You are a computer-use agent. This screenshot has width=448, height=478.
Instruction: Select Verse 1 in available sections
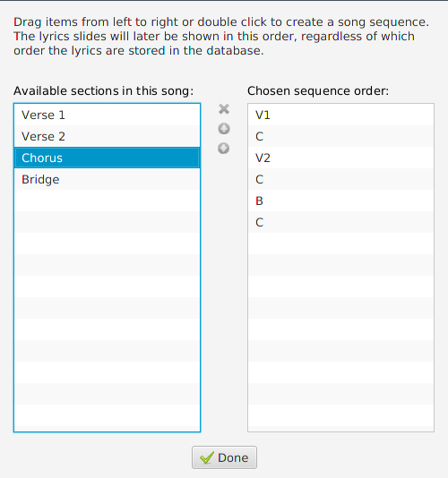(108, 115)
